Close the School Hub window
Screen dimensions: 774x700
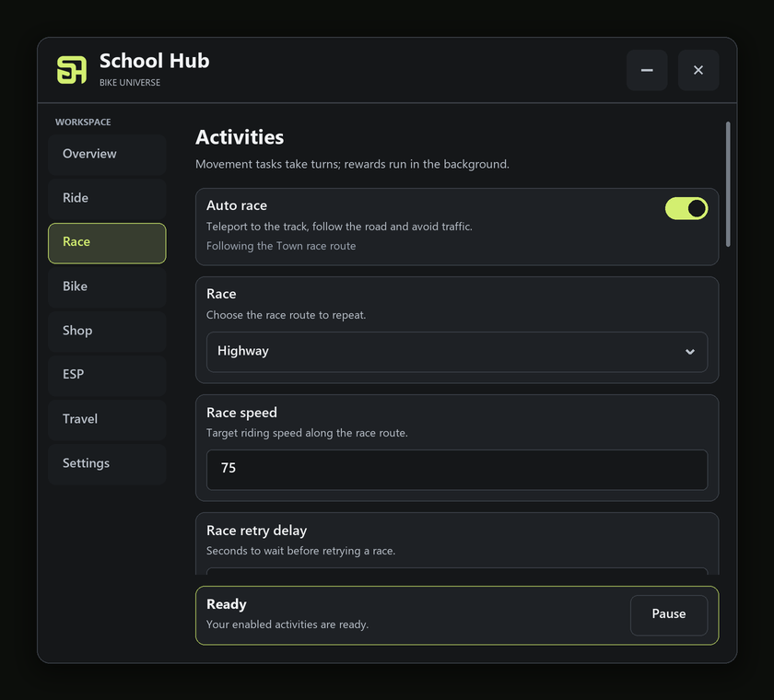[698, 70]
